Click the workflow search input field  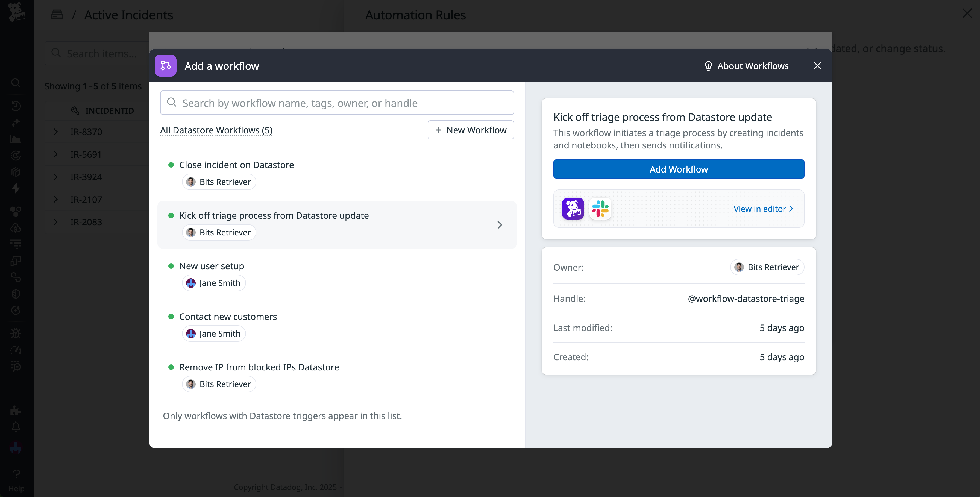[337, 103]
